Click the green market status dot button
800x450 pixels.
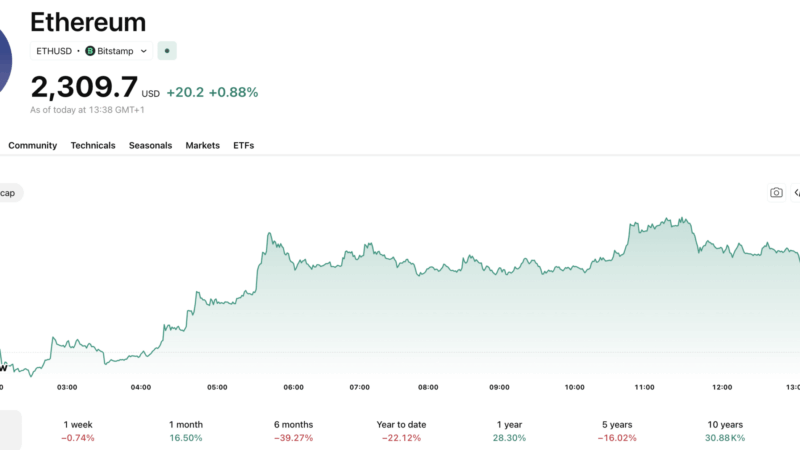167,51
